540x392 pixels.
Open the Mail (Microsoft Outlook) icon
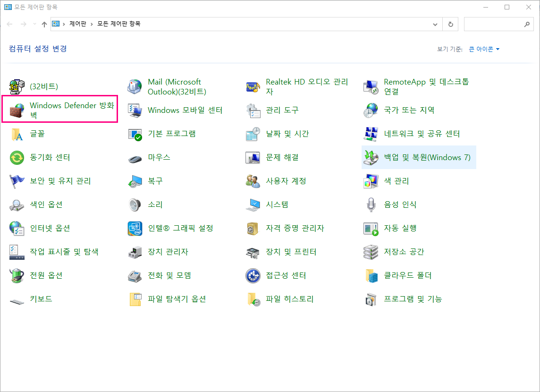coord(135,86)
